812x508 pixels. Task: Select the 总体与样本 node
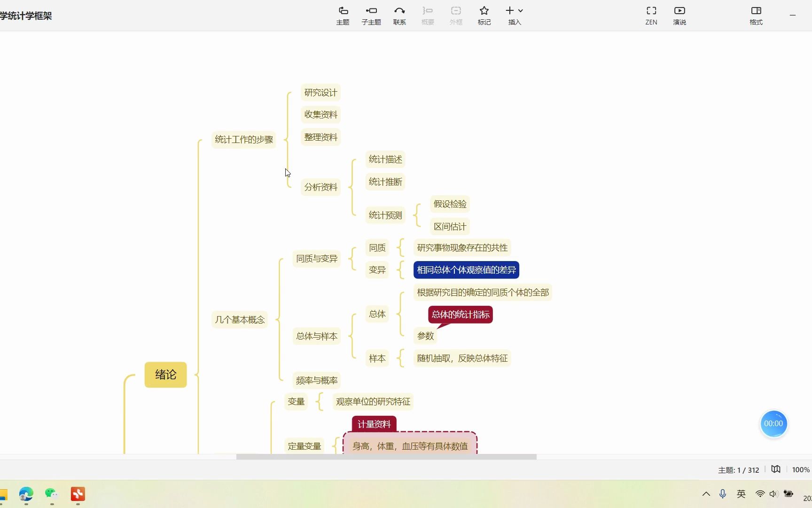click(317, 336)
